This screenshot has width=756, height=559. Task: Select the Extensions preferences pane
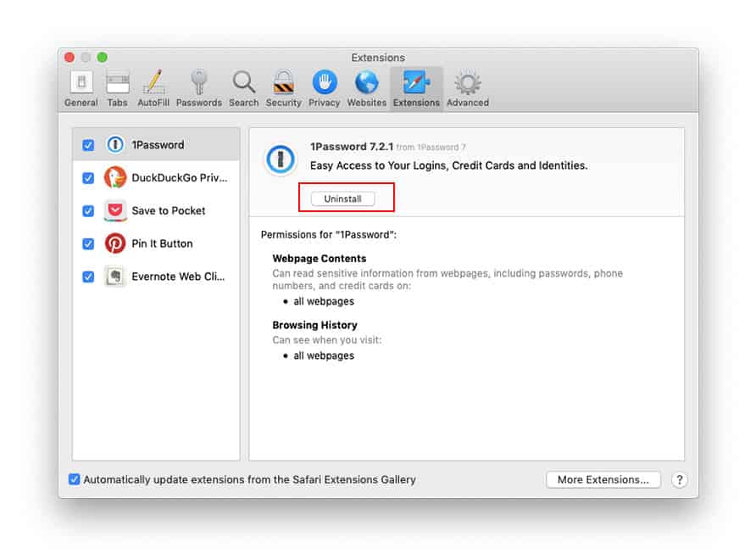click(416, 89)
